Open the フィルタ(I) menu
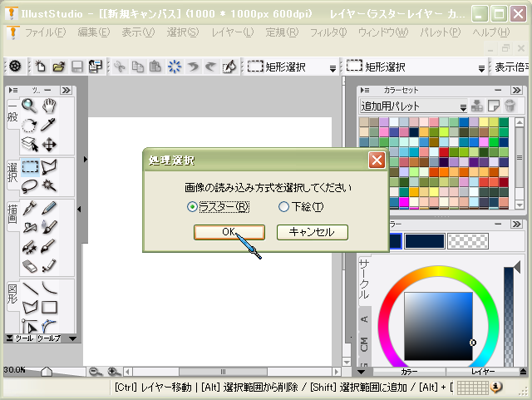532x400 pixels. [328, 32]
